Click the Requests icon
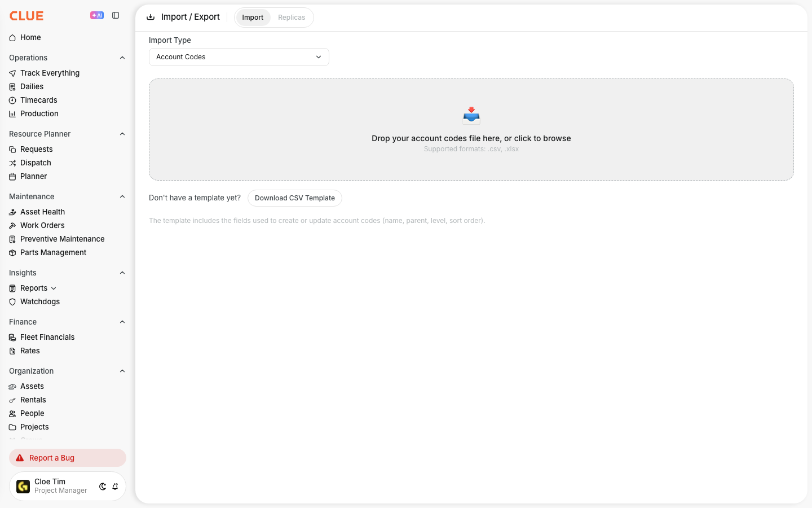812x508 pixels. pos(12,150)
